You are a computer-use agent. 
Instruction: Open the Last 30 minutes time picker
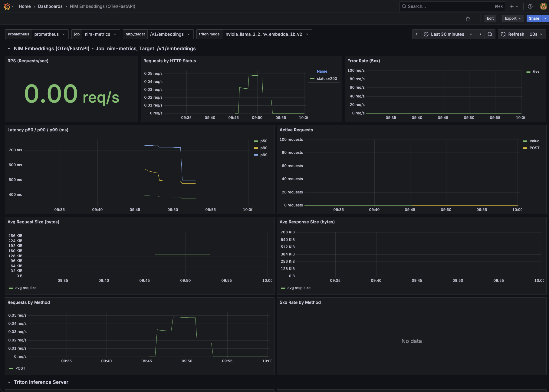[447, 34]
